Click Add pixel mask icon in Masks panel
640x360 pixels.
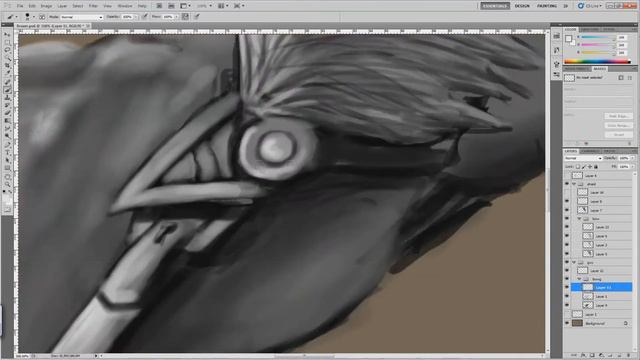coord(621,78)
